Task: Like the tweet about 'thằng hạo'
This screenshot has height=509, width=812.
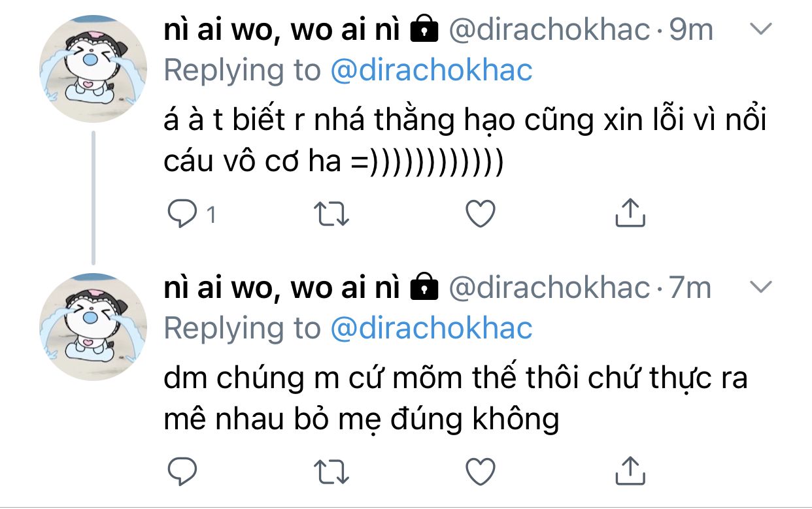Action: click(481, 214)
